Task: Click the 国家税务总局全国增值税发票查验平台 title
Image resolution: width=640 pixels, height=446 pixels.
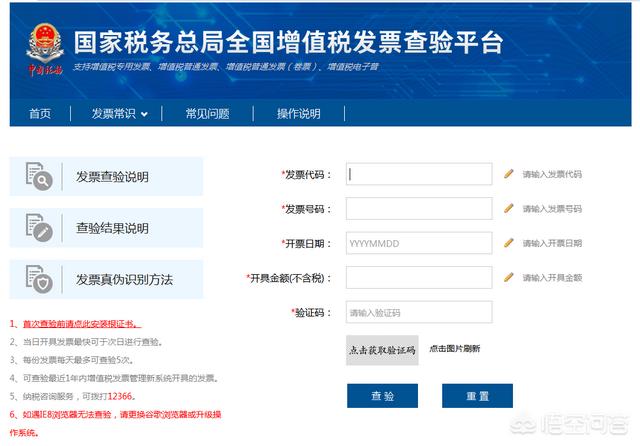Action: pyautogui.click(x=288, y=42)
